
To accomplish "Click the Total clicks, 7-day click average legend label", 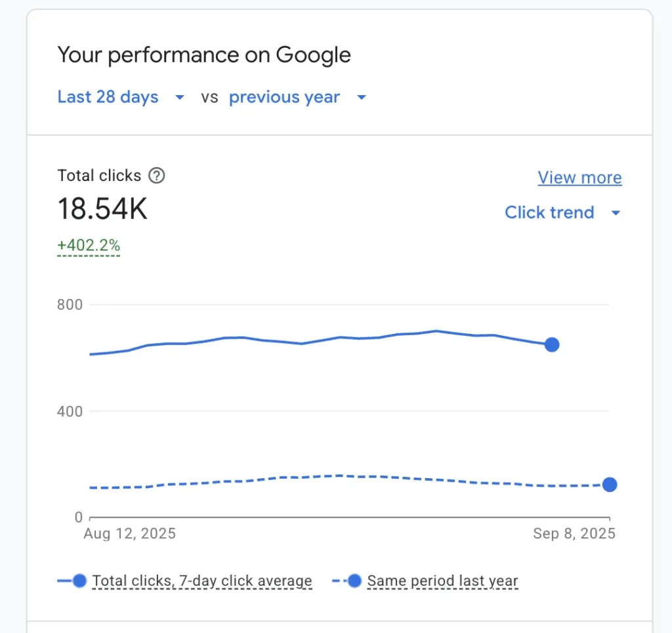I will click(x=202, y=581).
